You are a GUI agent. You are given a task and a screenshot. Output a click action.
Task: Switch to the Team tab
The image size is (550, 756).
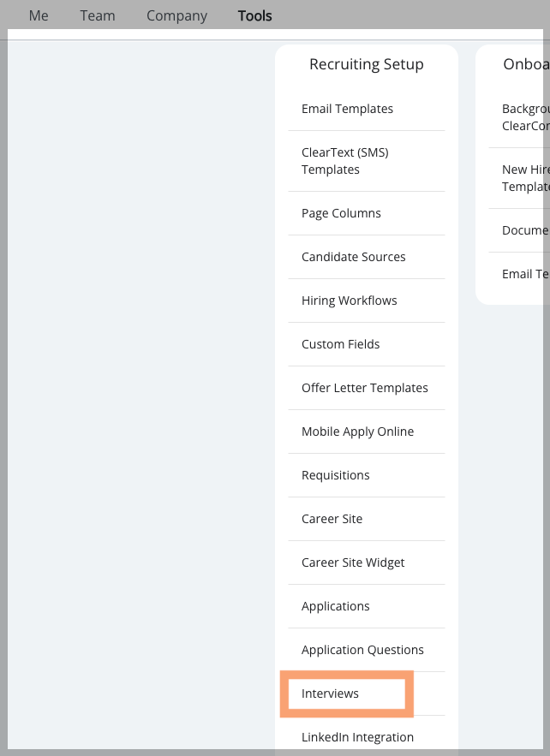point(98,16)
